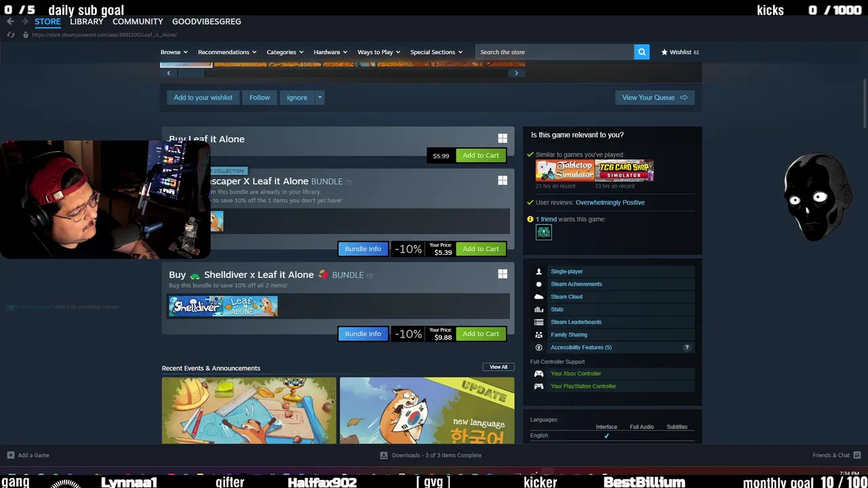Open Bundle info for Shelldiver bundle
Viewport: 868px width, 488px height.
[x=363, y=333]
